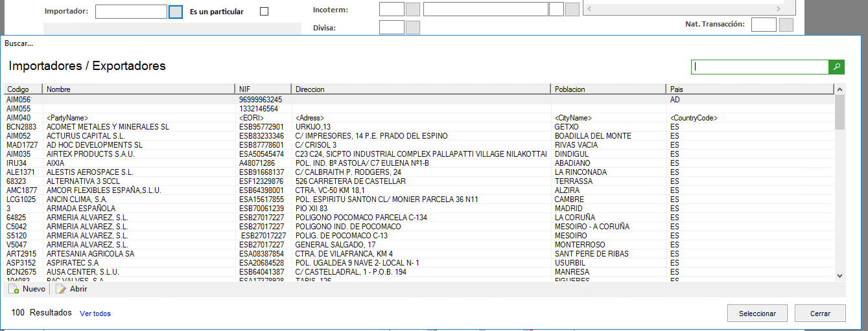868x331 pixels.
Task: Click the Nuevo new record icon
Action: [14, 290]
